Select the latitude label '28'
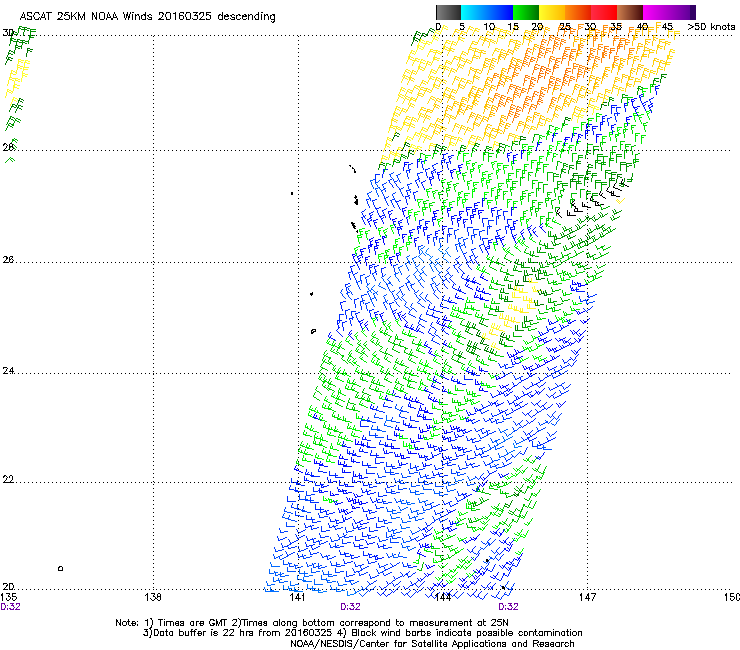Screen dimensions: 740x650 point(8,147)
